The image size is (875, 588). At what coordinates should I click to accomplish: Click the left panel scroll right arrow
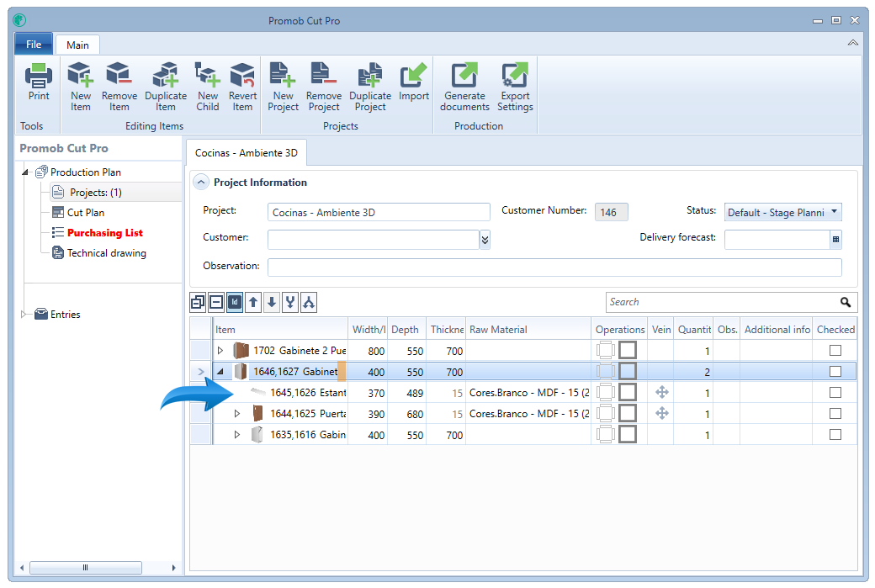pyautogui.click(x=173, y=567)
